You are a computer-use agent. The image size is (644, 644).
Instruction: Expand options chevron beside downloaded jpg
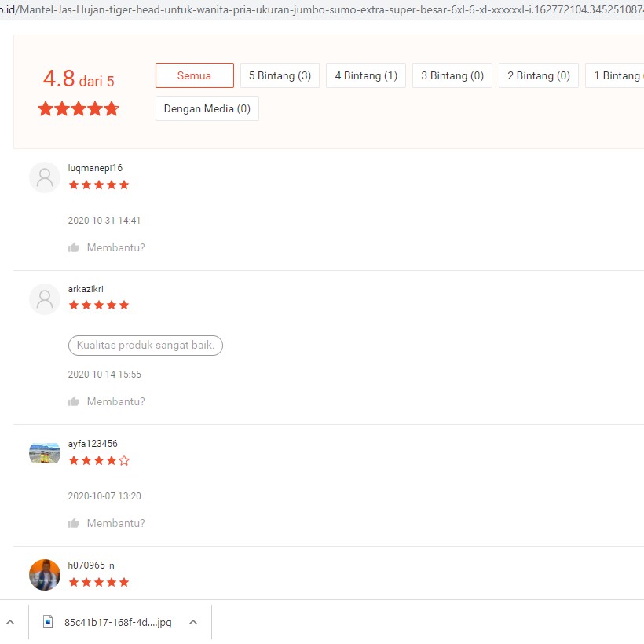pyautogui.click(x=193, y=622)
